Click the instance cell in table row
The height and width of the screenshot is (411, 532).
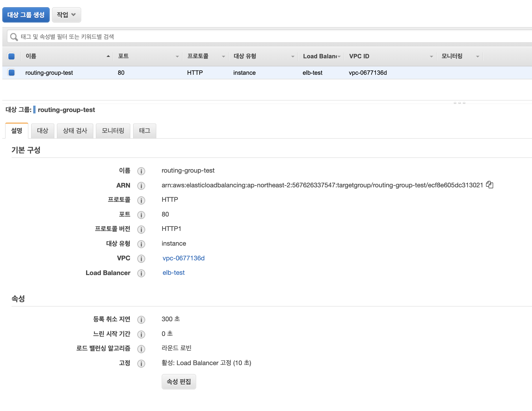tap(244, 73)
